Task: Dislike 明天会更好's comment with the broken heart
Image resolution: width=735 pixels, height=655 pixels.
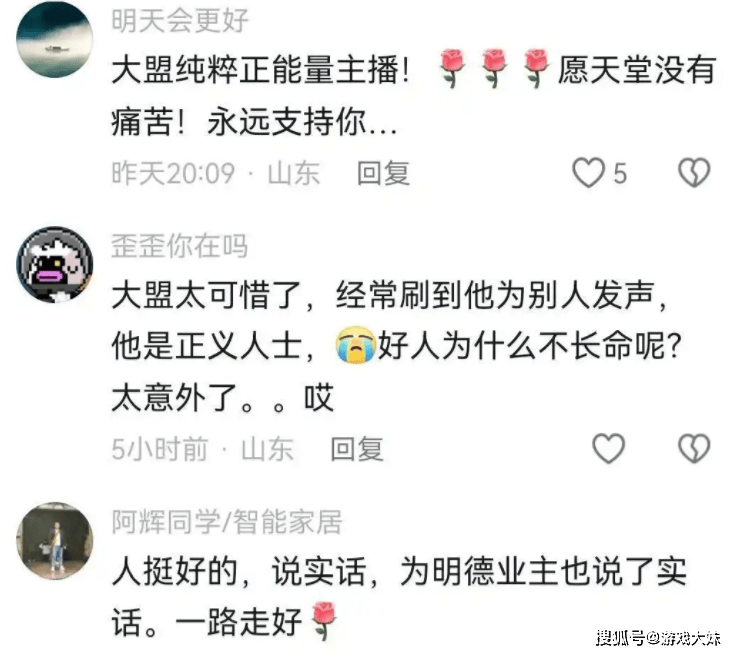Action: point(694,173)
